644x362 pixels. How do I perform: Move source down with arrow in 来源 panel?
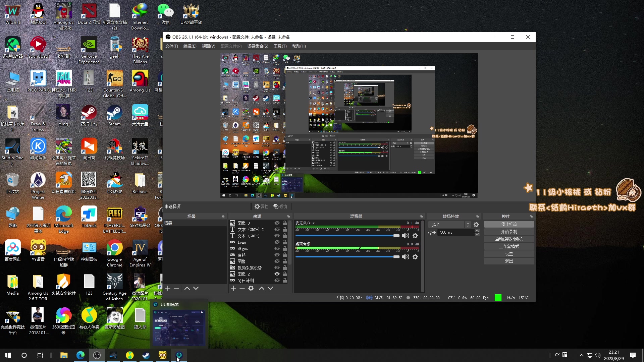(270, 288)
